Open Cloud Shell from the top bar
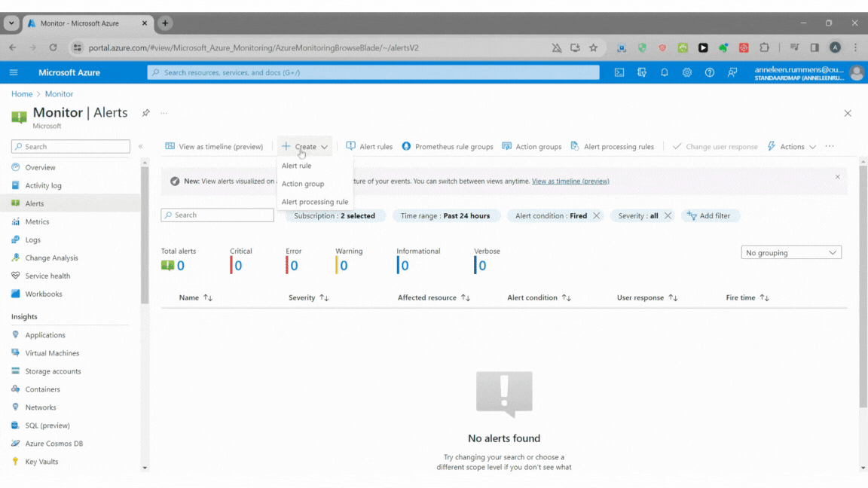 tap(619, 72)
